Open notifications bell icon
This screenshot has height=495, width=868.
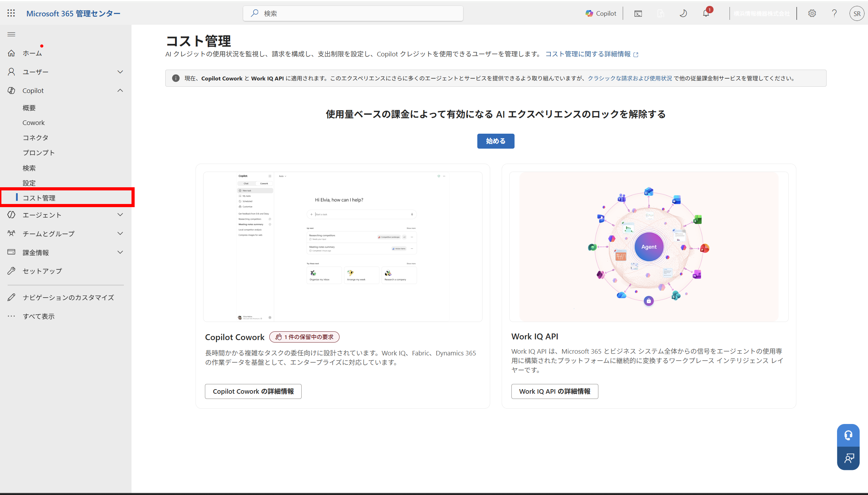coord(706,13)
